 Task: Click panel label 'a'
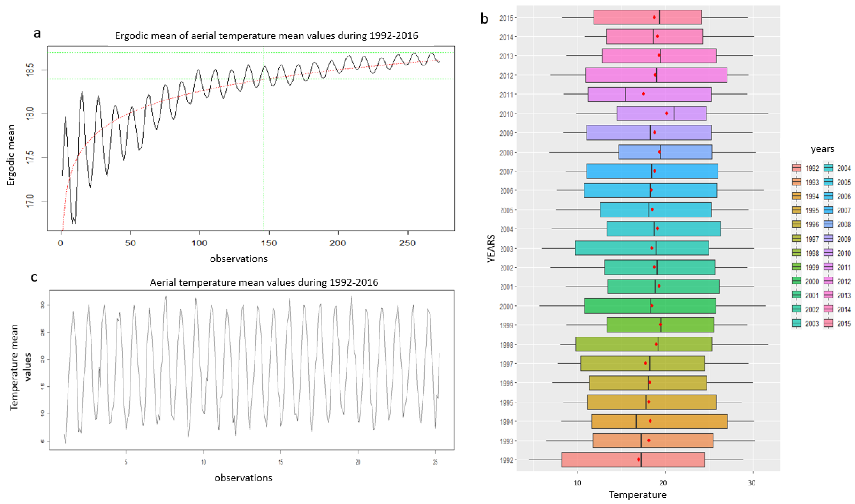pos(37,33)
